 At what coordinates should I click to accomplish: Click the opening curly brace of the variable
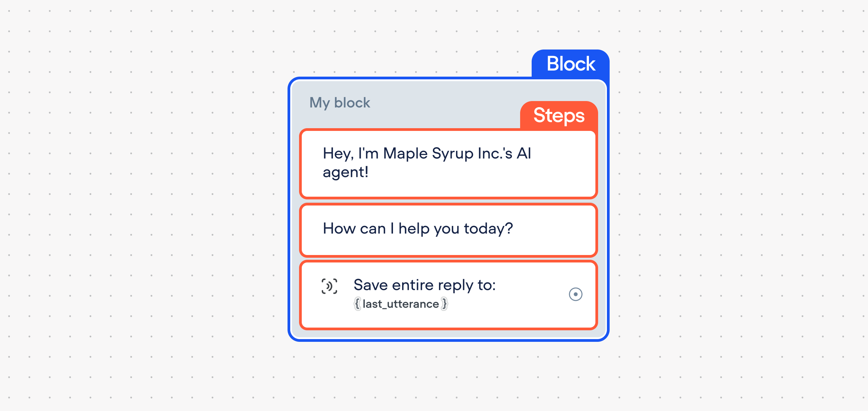(x=357, y=304)
